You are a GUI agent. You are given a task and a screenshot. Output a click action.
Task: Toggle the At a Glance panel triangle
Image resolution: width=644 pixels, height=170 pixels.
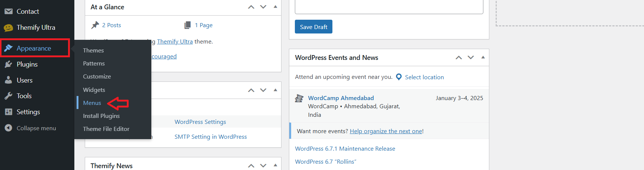pyautogui.click(x=275, y=7)
